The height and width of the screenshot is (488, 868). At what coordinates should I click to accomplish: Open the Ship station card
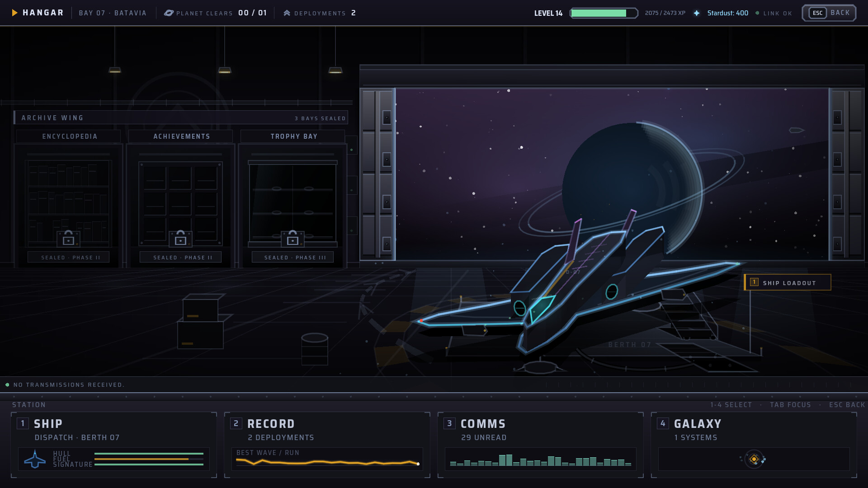114,445
